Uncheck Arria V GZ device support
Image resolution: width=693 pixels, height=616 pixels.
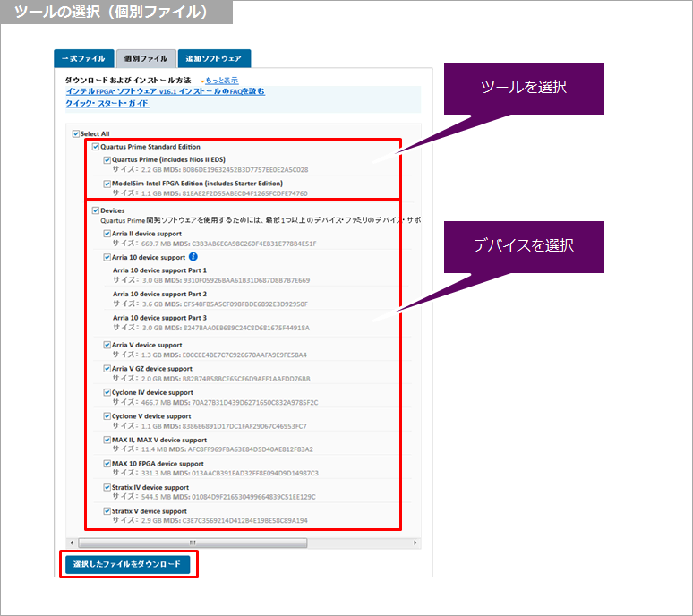(x=107, y=369)
